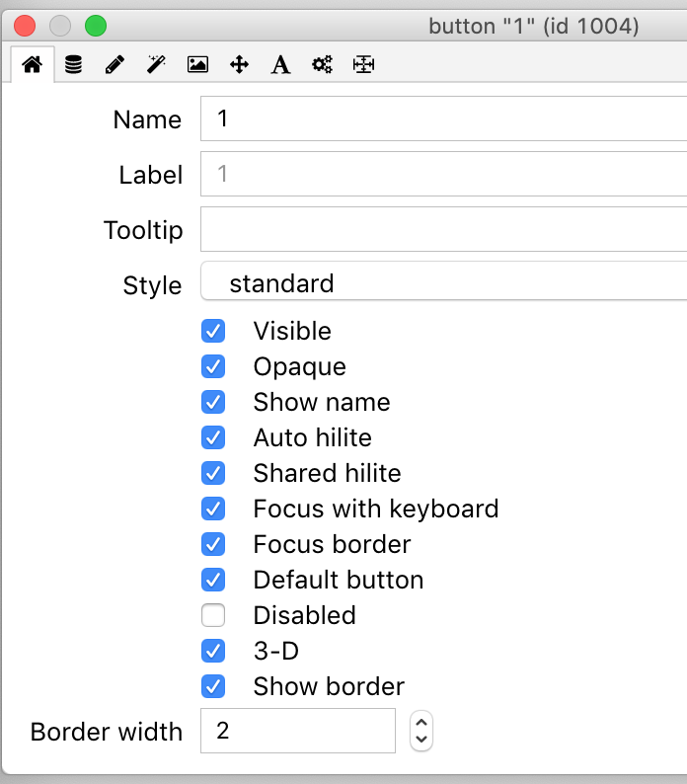This screenshot has height=784, width=687.
Task: Enable the Disabled checkbox
Action: (x=213, y=615)
